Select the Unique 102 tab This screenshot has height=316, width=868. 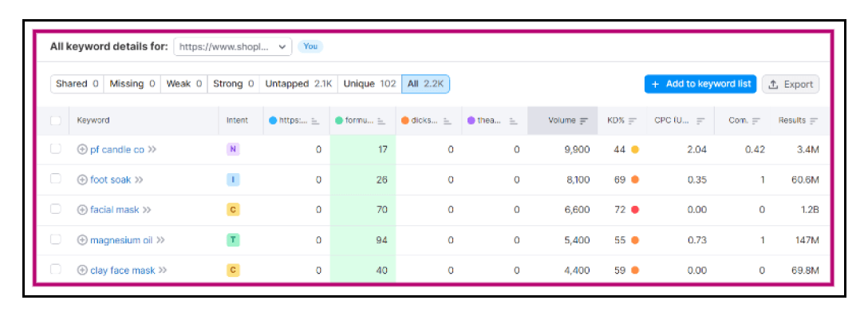tap(369, 84)
